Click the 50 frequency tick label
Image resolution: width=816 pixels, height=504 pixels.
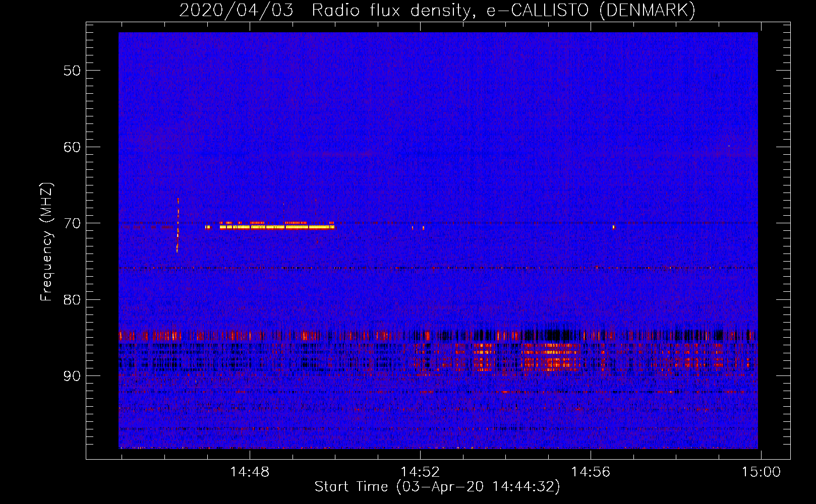pos(72,71)
